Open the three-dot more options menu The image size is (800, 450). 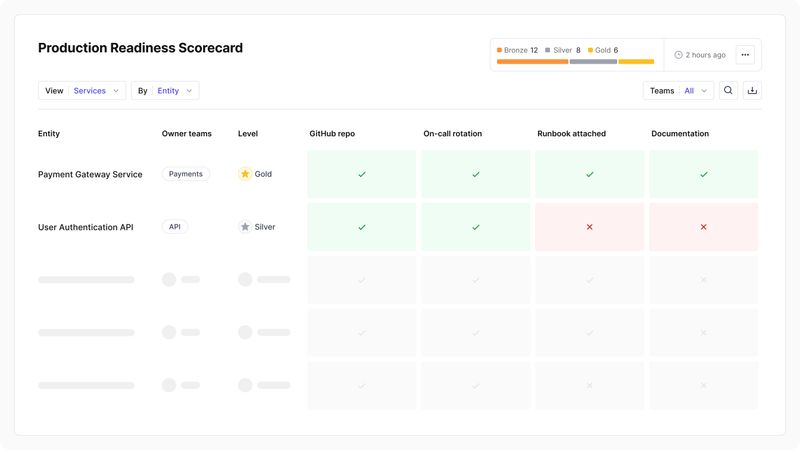pos(745,55)
